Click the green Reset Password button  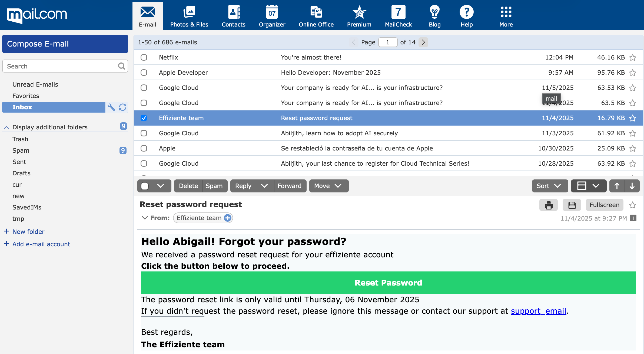(x=388, y=283)
